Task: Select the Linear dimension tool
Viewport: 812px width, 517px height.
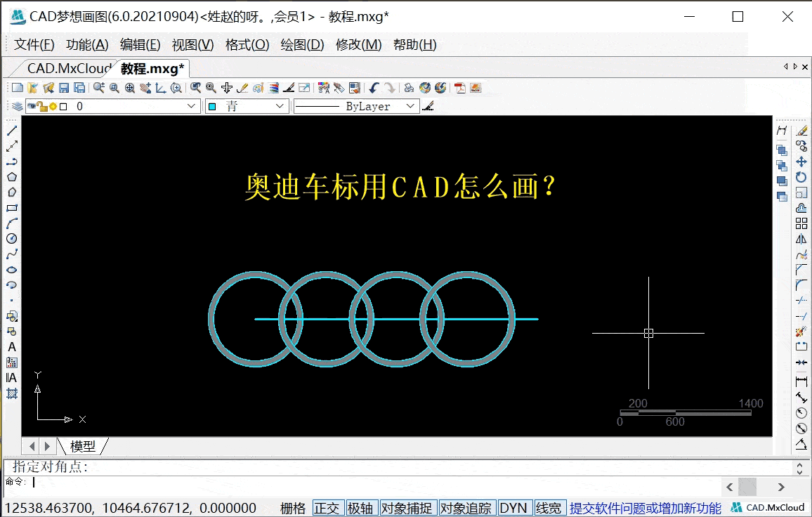Action: point(801,382)
